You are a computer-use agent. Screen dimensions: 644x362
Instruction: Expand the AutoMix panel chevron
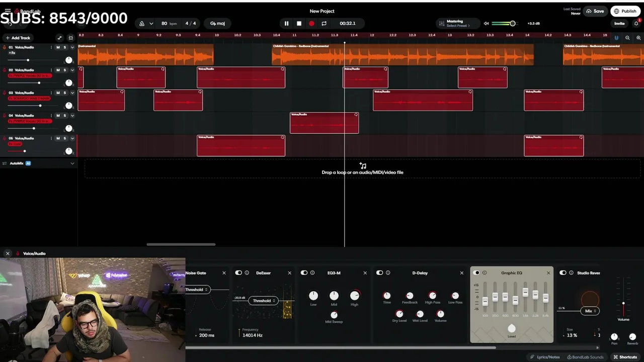(72, 163)
